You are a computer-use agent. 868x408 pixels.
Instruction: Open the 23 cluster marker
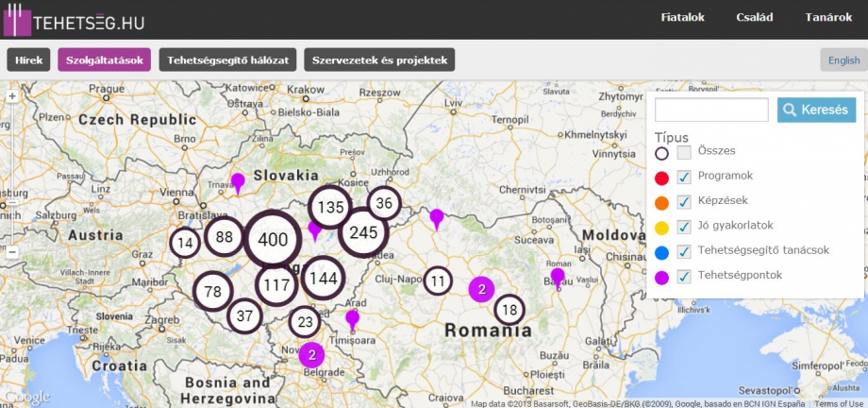[x=305, y=321]
